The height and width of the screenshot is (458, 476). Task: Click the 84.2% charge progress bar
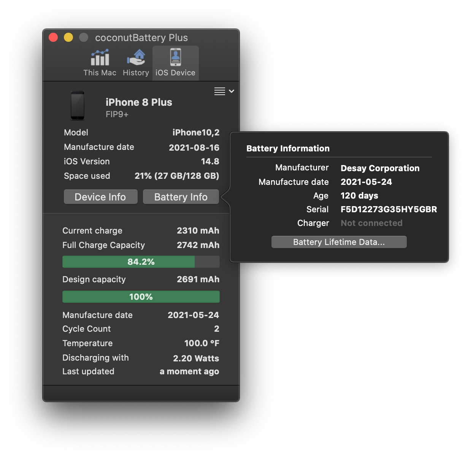point(141,262)
